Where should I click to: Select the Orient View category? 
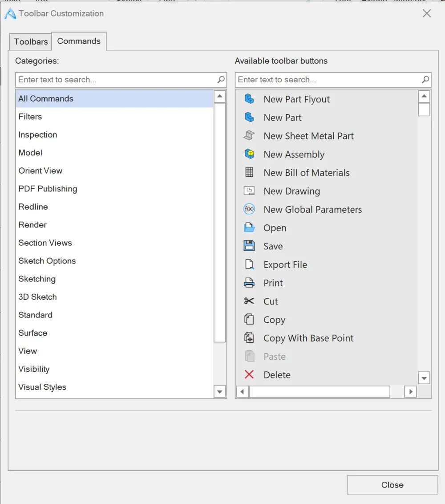[x=114, y=171]
